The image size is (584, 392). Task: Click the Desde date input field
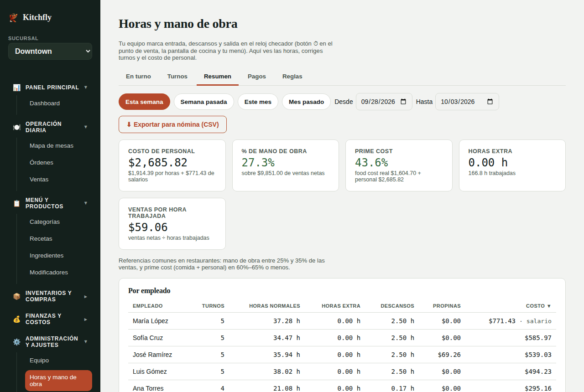(x=384, y=102)
